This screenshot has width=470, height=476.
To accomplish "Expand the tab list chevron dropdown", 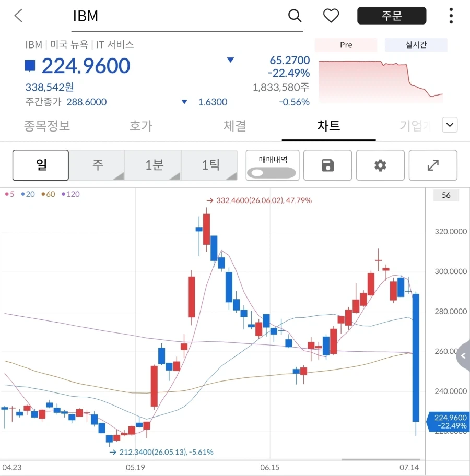I will [x=450, y=125].
